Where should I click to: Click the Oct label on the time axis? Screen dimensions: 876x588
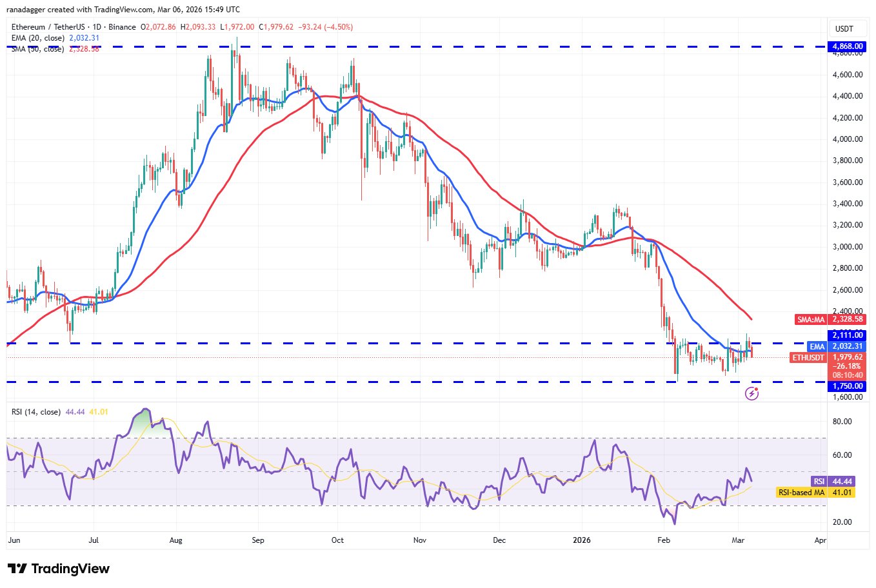click(x=337, y=540)
